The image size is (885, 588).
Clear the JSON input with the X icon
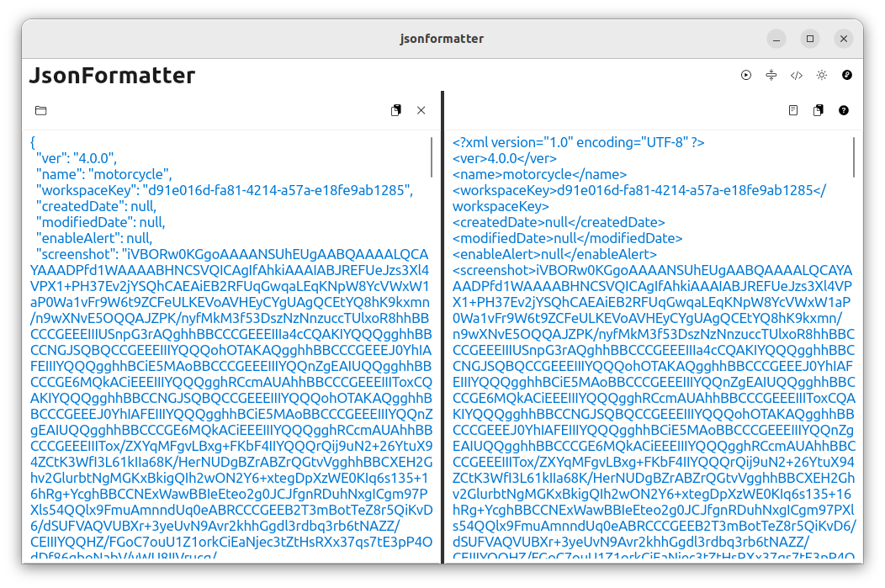pos(421,110)
